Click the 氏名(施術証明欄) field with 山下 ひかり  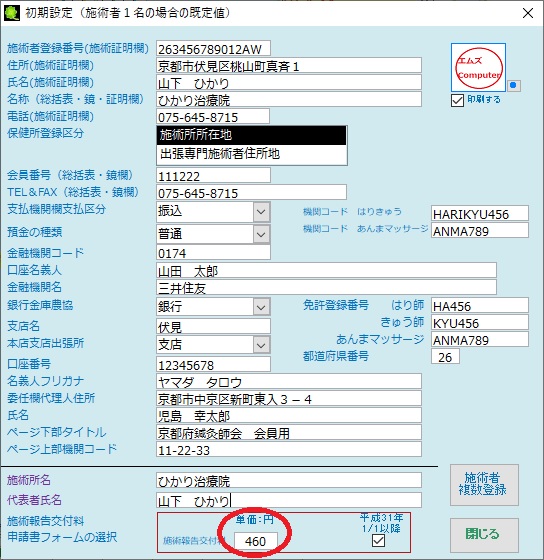pos(289,82)
